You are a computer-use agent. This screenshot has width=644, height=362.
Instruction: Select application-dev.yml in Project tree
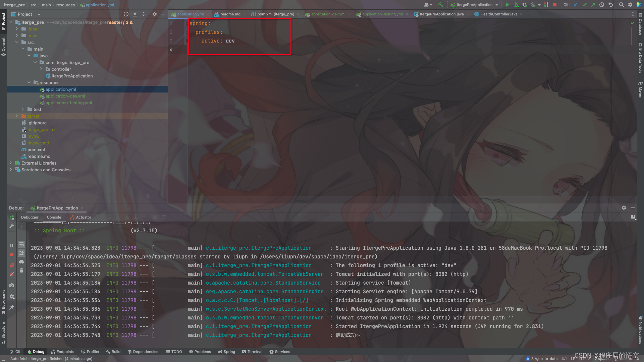pos(65,96)
